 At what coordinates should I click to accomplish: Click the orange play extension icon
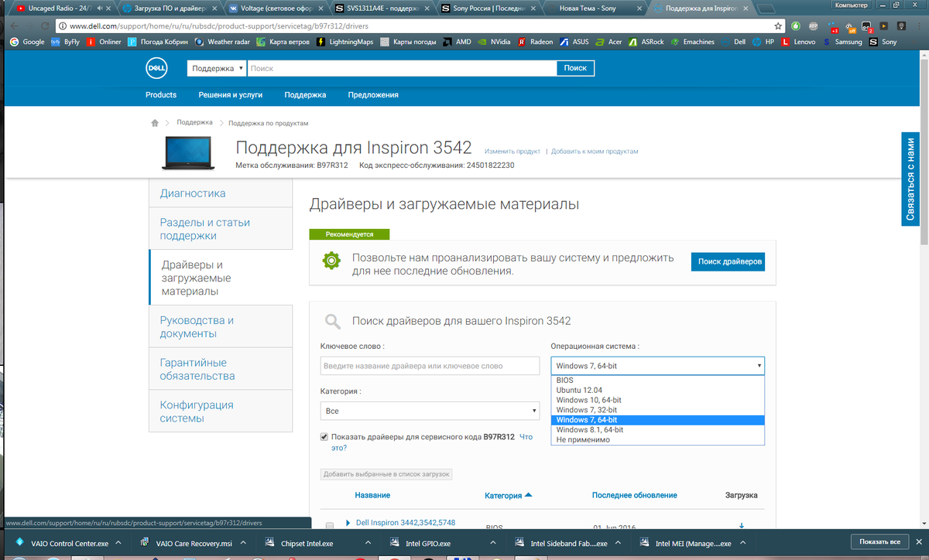click(x=884, y=26)
